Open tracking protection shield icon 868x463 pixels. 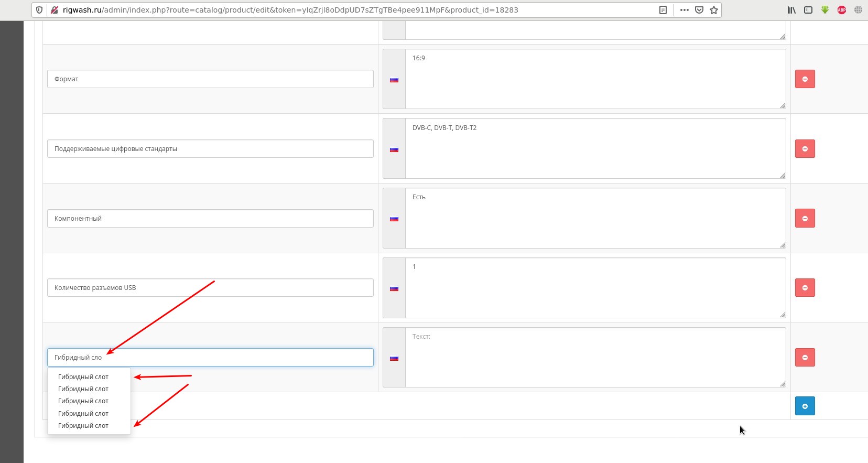[x=39, y=10]
